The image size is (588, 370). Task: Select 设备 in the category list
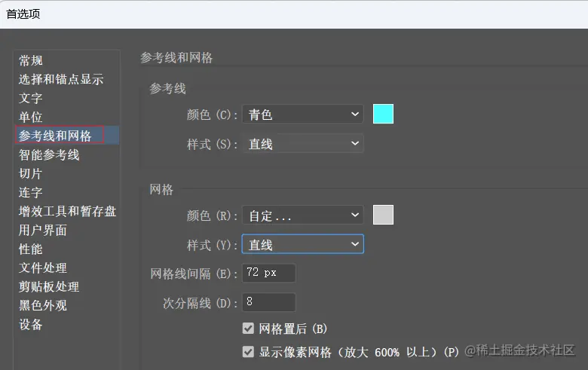pyautogui.click(x=31, y=324)
